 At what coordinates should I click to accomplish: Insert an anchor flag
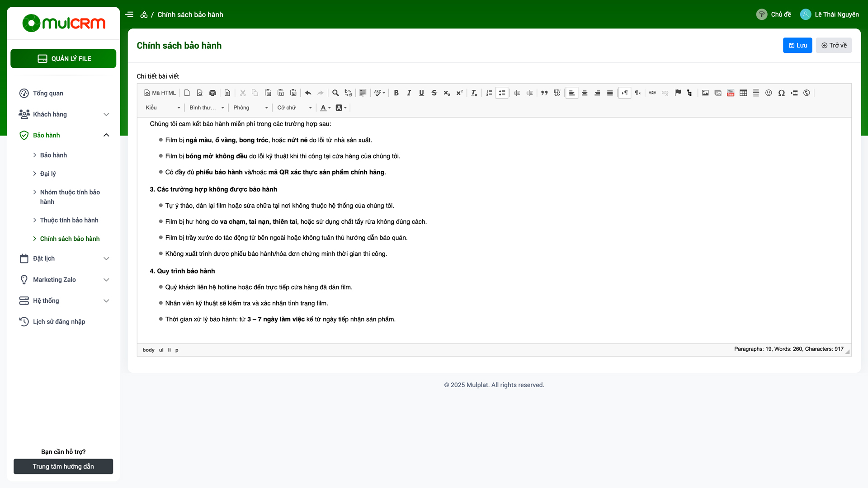(x=678, y=93)
